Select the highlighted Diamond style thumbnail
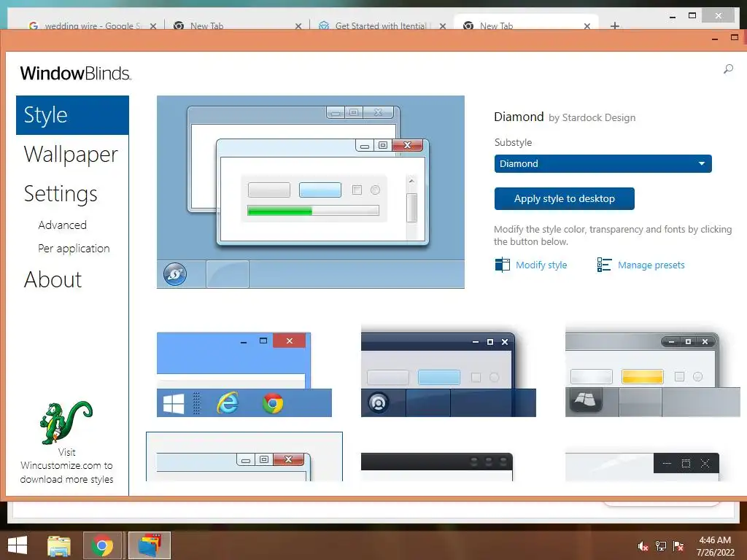747x560 pixels. point(244,456)
